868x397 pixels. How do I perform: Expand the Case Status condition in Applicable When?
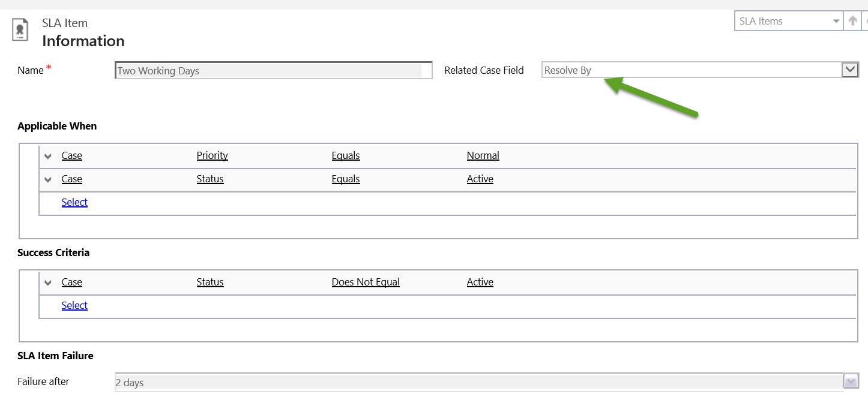48,179
